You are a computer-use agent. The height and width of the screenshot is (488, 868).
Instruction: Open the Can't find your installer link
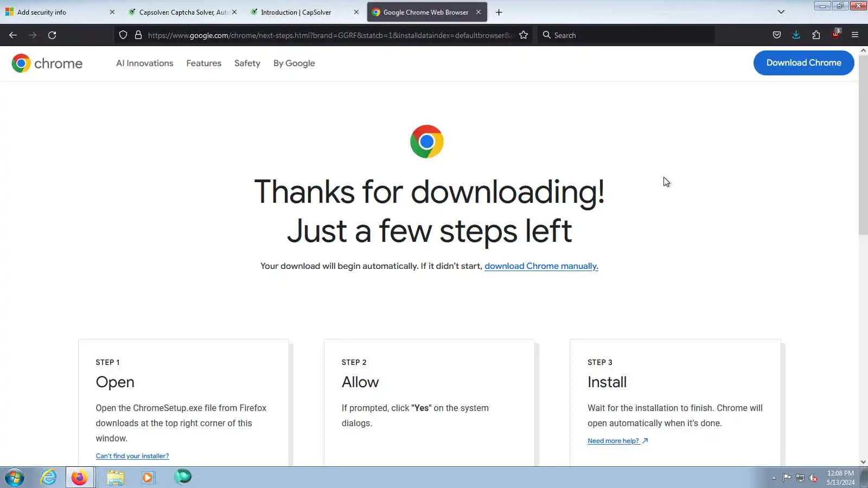(x=132, y=456)
